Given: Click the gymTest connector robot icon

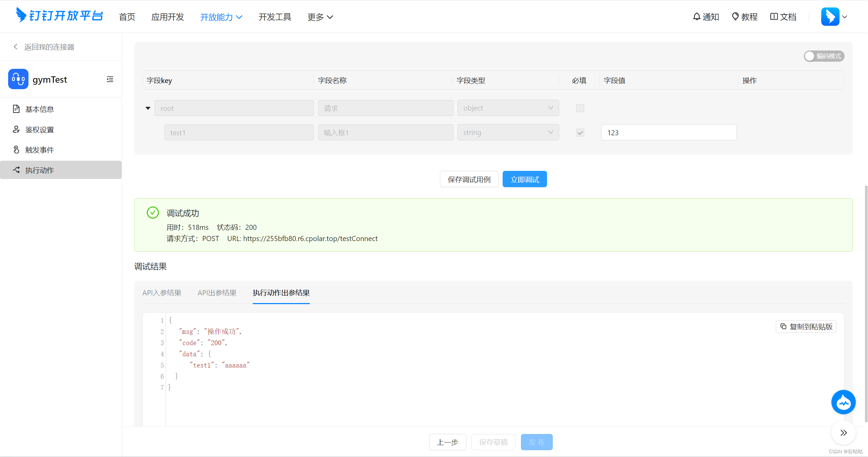Looking at the screenshot, I should (x=18, y=79).
